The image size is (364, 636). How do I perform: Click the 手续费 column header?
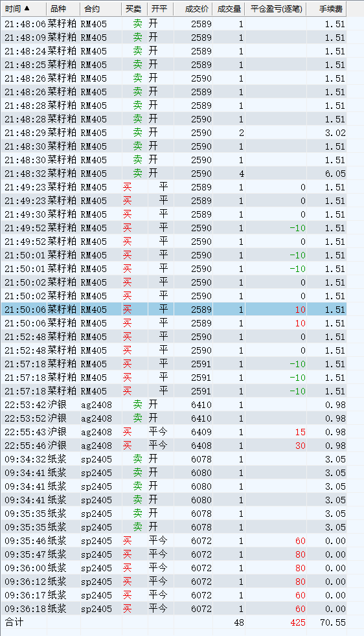click(x=327, y=8)
